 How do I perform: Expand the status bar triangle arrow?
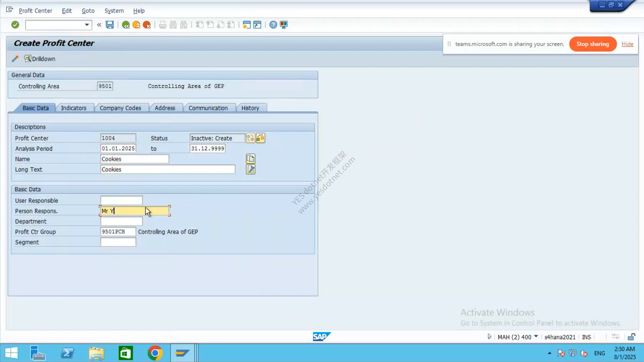489,337
